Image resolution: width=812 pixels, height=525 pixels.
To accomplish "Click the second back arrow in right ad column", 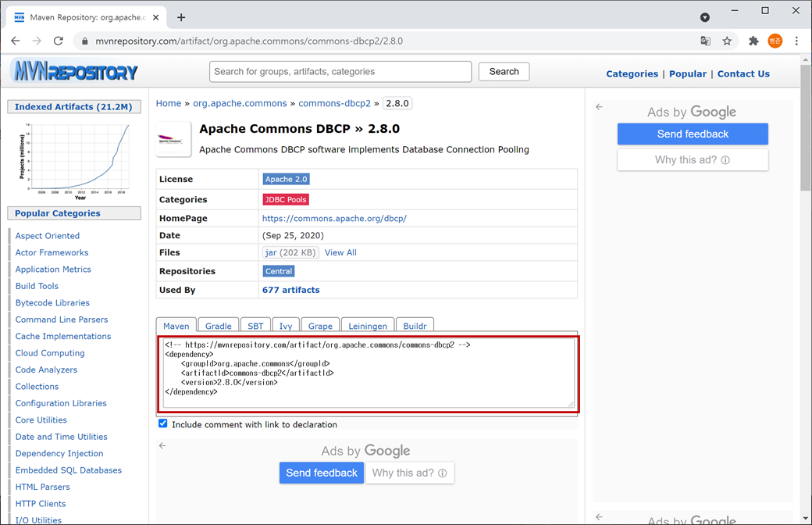I will [x=599, y=516].
